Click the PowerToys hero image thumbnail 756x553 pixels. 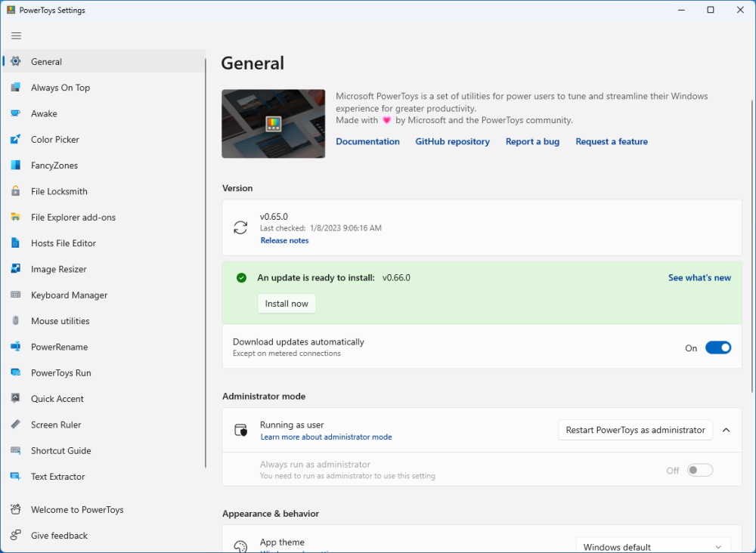pyautogui.click(x=274, y=123)
